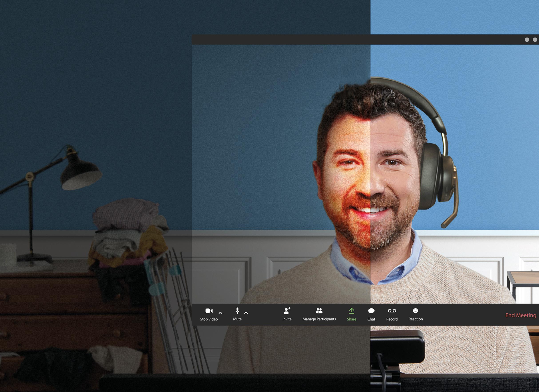Open Chat with the speech bubble icon
The image size is (539, 392).
tap(371, 311)
